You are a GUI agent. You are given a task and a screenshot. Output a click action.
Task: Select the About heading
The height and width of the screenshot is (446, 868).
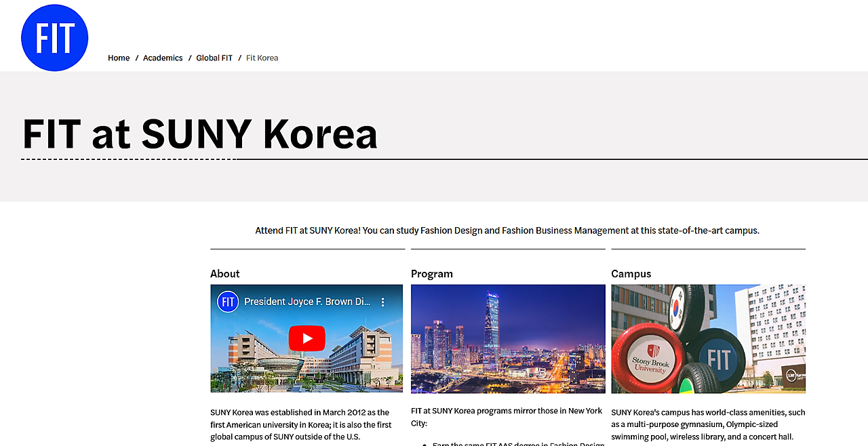(x=225, y=274)
